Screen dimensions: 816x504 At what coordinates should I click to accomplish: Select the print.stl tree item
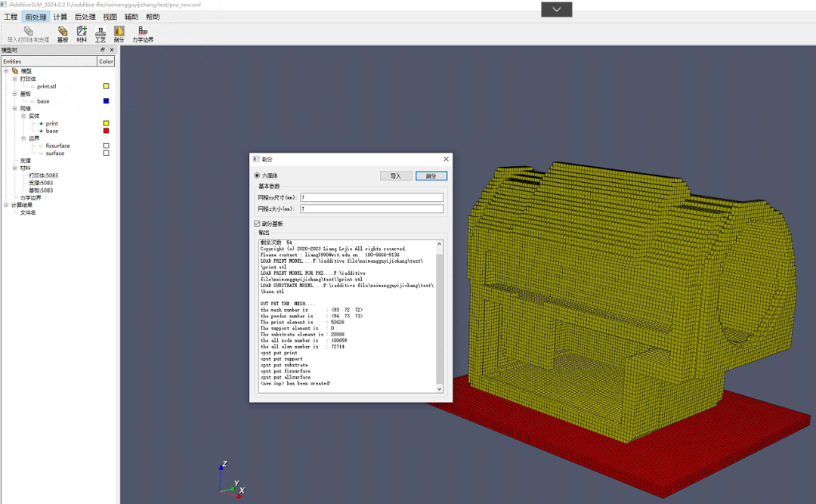tap(46, 86)
